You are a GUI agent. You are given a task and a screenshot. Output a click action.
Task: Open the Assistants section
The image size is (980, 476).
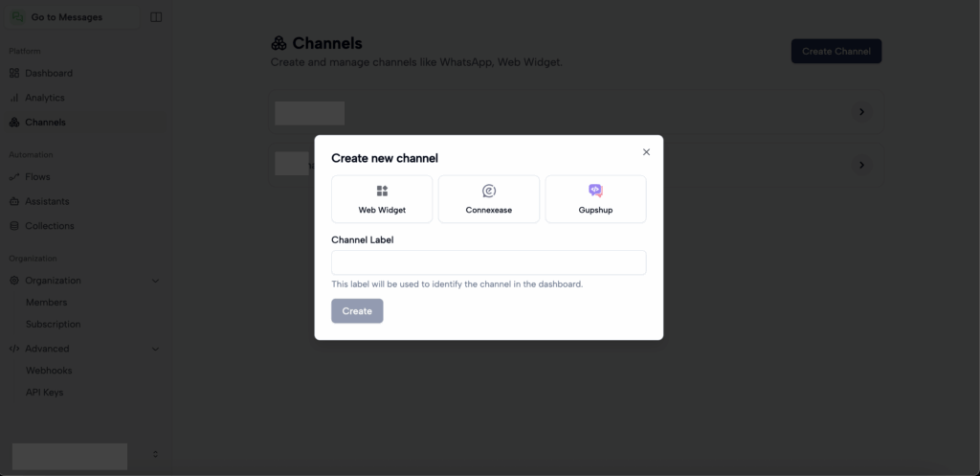click(47, 202)
